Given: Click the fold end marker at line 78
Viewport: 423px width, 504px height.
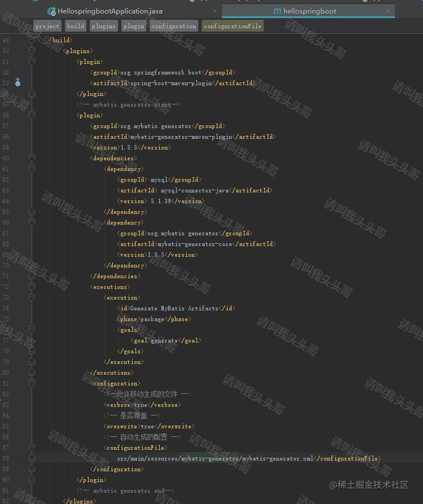Looking at the screenshot, I should [32, 351].
